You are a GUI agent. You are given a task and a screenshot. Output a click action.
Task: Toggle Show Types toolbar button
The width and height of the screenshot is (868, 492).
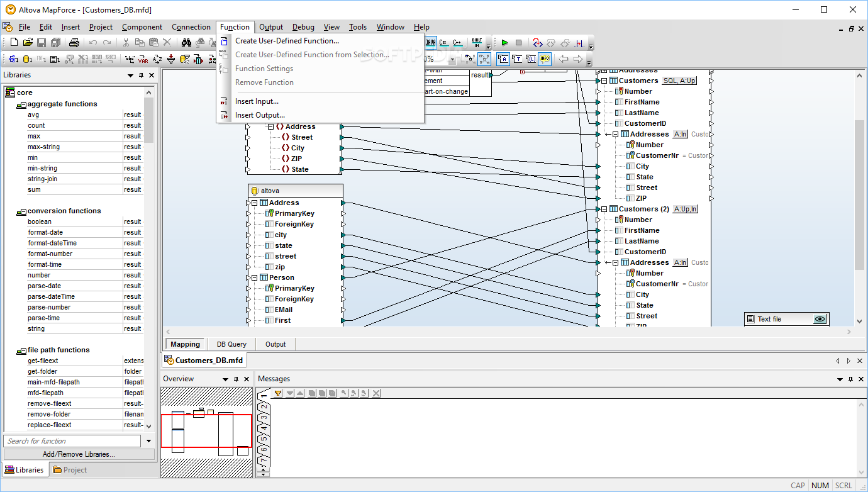(518, 59)
